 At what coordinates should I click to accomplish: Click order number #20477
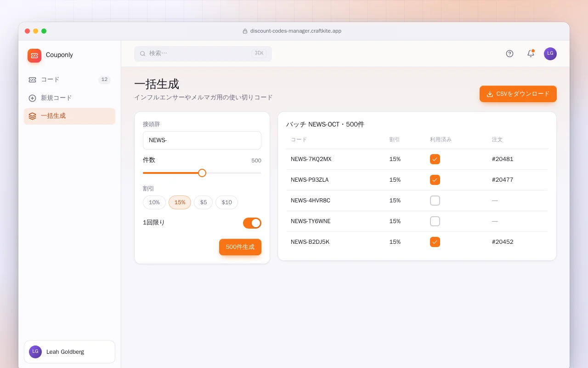click(x=503, y=180)
